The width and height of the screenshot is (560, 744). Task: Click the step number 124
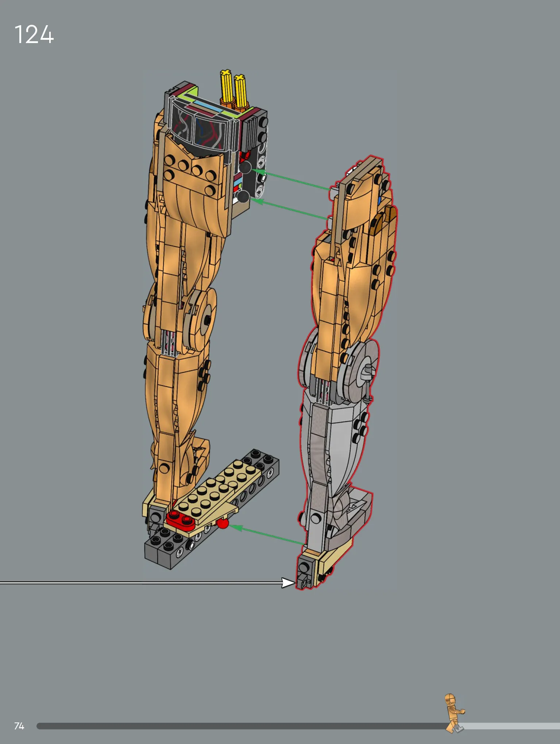coord(34,35)
